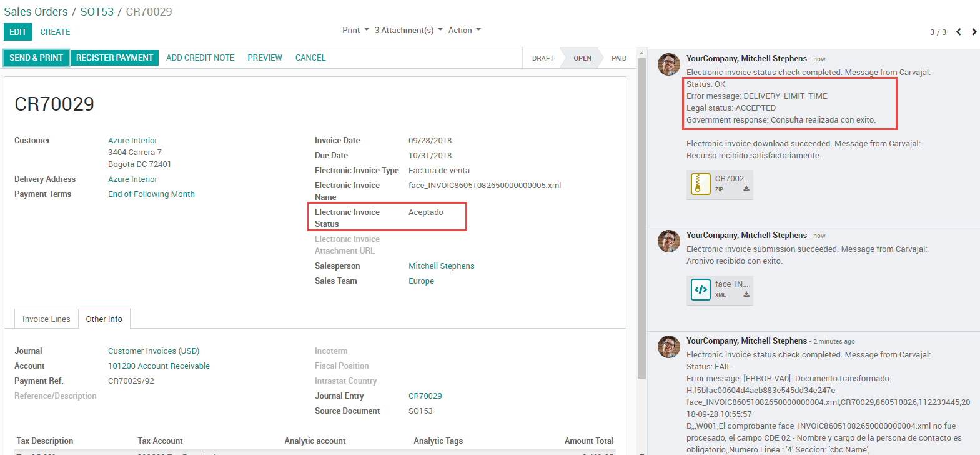Navigate to Sales Orders breadcrumb

(36, 12)
